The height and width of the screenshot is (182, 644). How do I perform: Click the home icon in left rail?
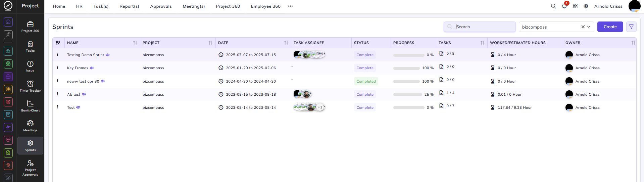pyautogui.click(x=8, y=22)
